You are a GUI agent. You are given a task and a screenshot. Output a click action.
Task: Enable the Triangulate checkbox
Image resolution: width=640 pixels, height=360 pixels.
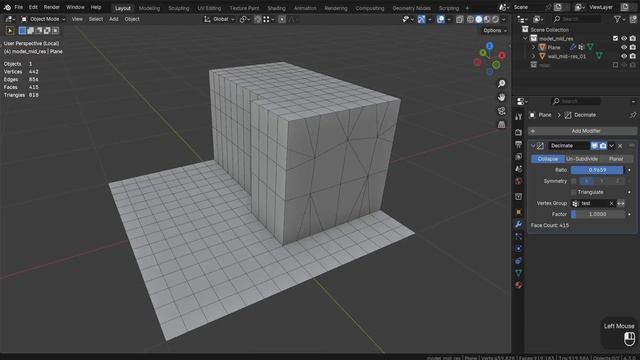573,192
